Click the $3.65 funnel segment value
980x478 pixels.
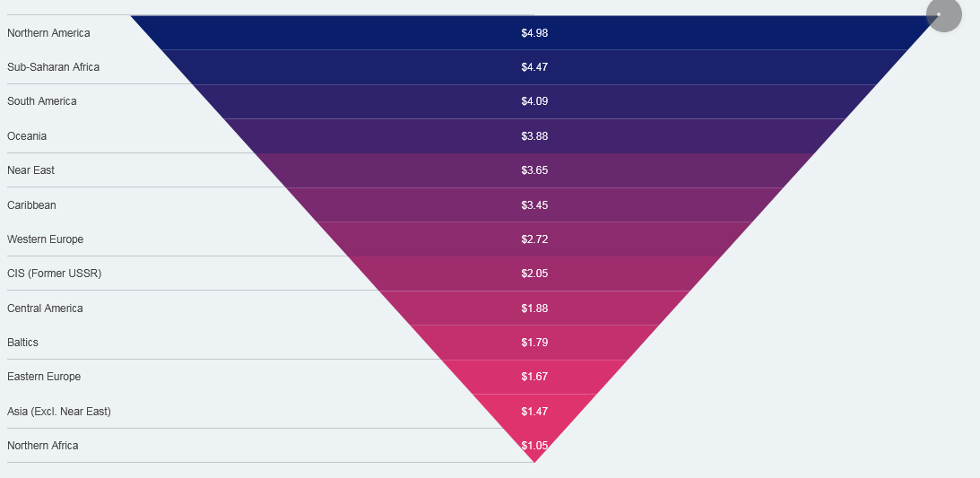coord(534,170)
